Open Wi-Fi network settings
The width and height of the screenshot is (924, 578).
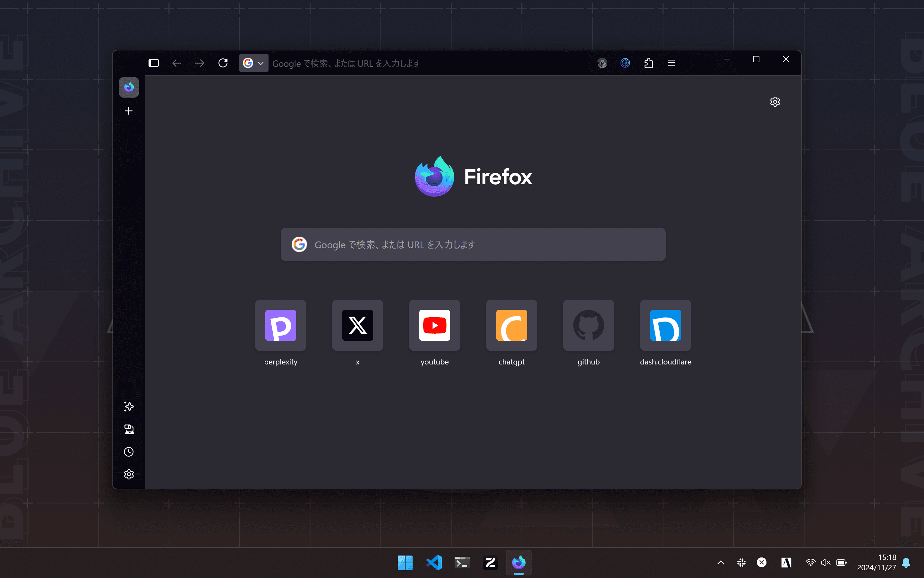click(811, 563)
